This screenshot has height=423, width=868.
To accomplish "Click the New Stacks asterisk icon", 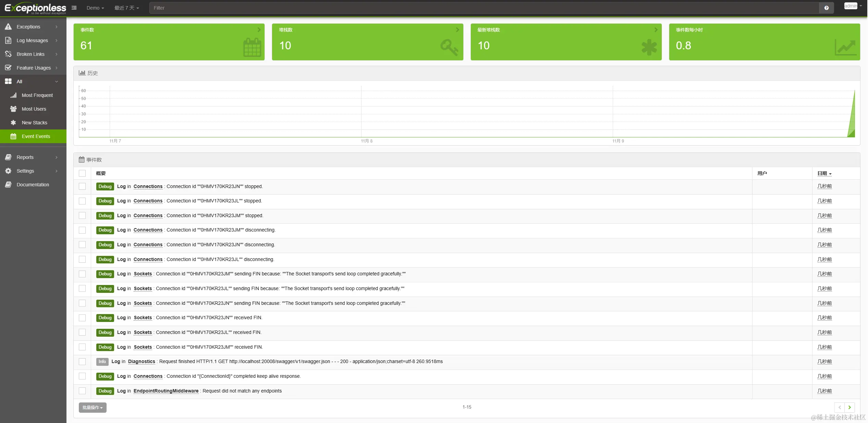I will point(13,123).
